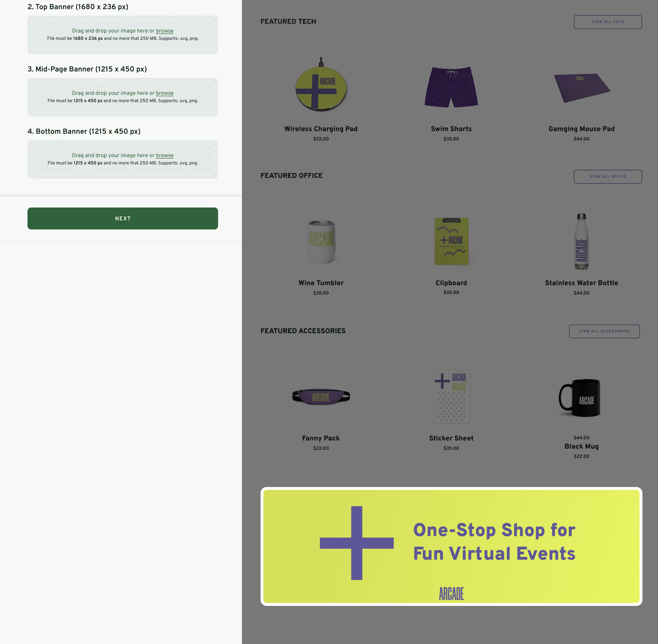The height and width of the screenshot is (644, 658).
Task: Click the One-Stop Shop yellow banner
Action: pyautogui.click(x=451, y=546)
